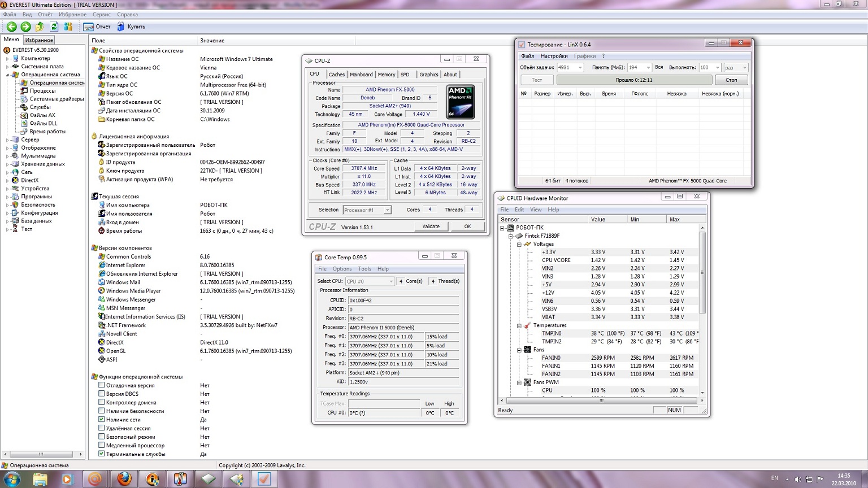Click the Up level arrow icon in EVEREST toolbar
This screenshot has width=868, height=488.
click(40, 27)
